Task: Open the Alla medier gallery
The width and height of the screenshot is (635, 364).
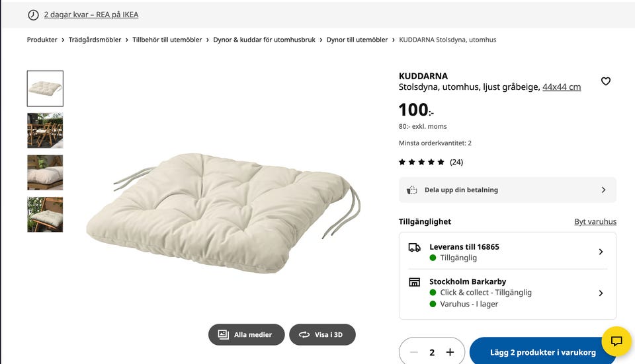Action: 246,334
